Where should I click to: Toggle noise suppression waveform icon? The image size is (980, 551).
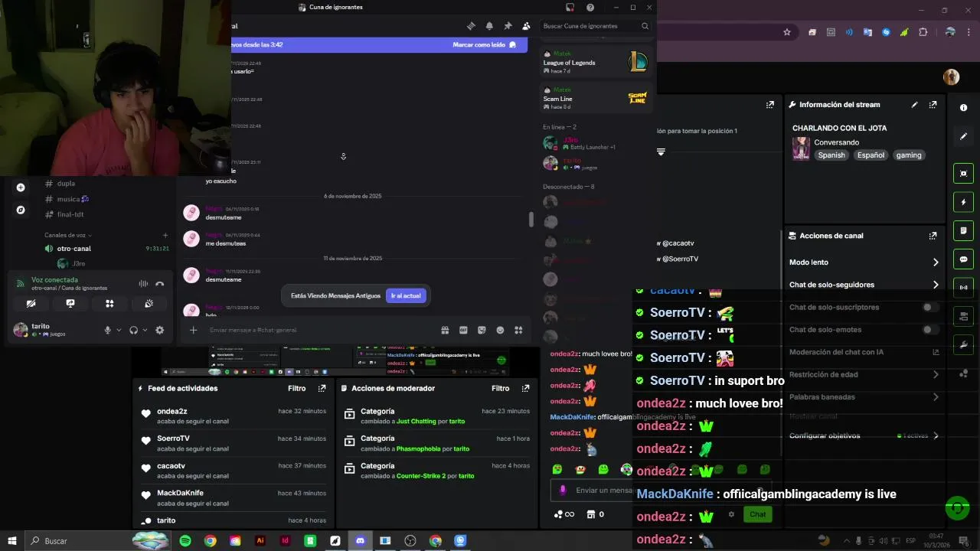[143, 284]
